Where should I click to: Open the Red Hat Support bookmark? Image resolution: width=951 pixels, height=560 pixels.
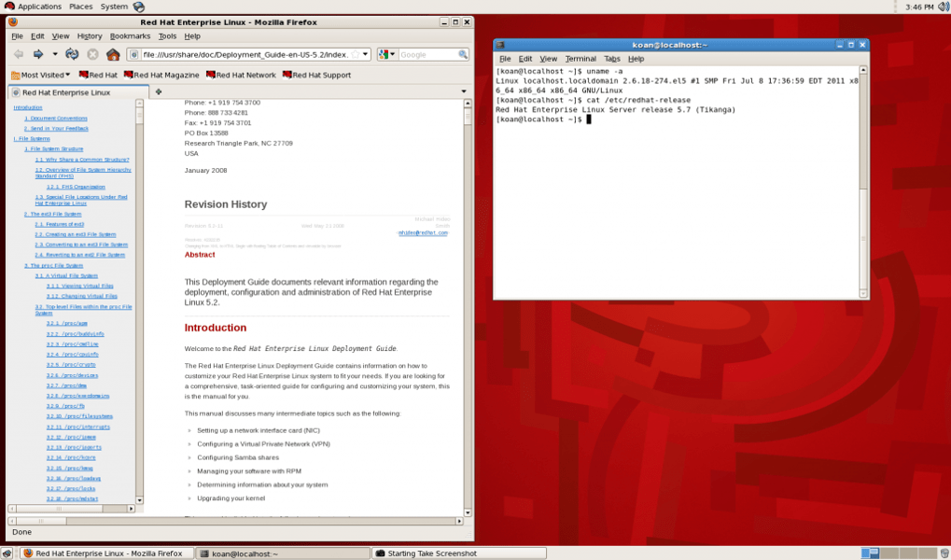click(x=316, y=76)
